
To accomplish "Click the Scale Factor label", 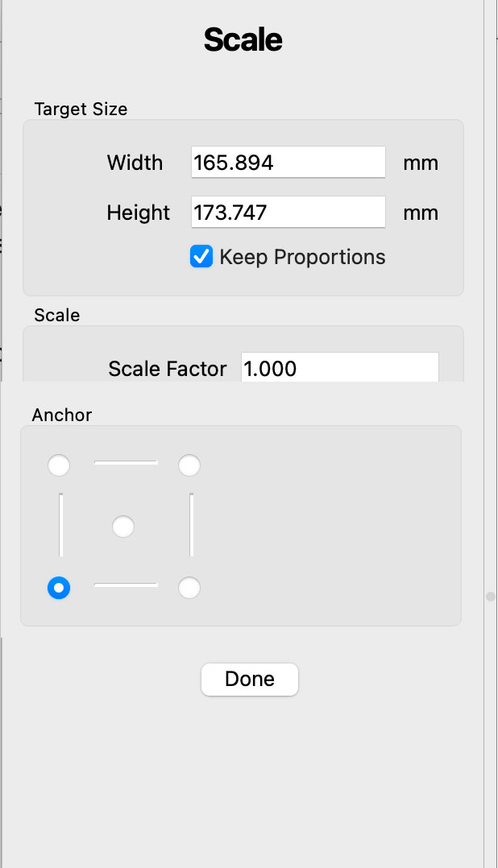I will (x=168, y=369).
